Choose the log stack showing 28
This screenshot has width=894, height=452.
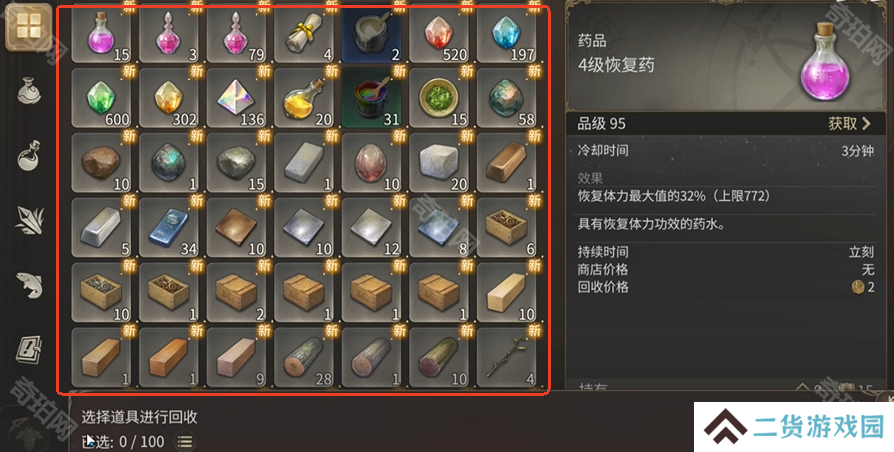304,357
